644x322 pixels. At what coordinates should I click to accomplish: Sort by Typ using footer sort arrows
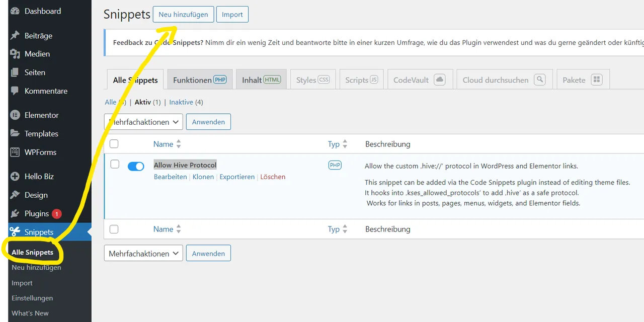(x=345, y=229)
